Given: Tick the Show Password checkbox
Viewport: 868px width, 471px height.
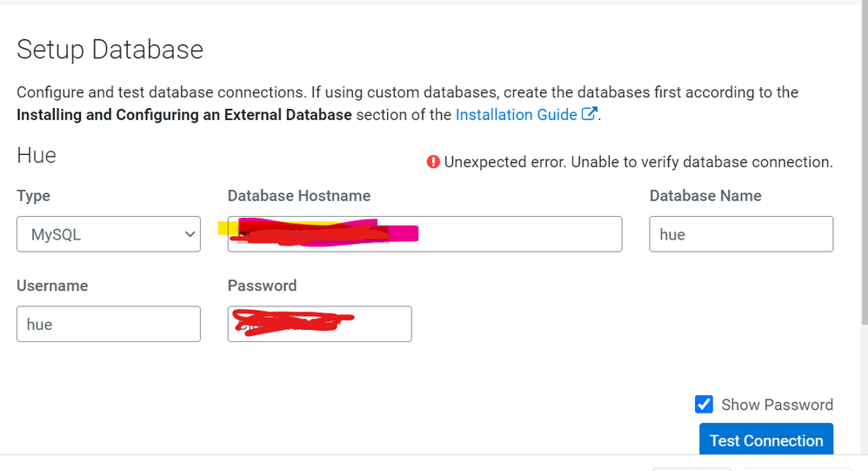Looking at the screenshot, I should [704, 405].
